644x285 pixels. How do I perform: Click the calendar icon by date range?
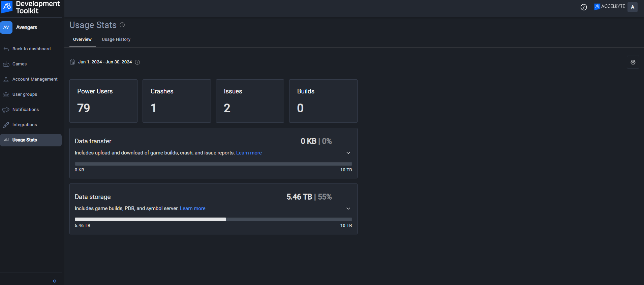point(72,62)
